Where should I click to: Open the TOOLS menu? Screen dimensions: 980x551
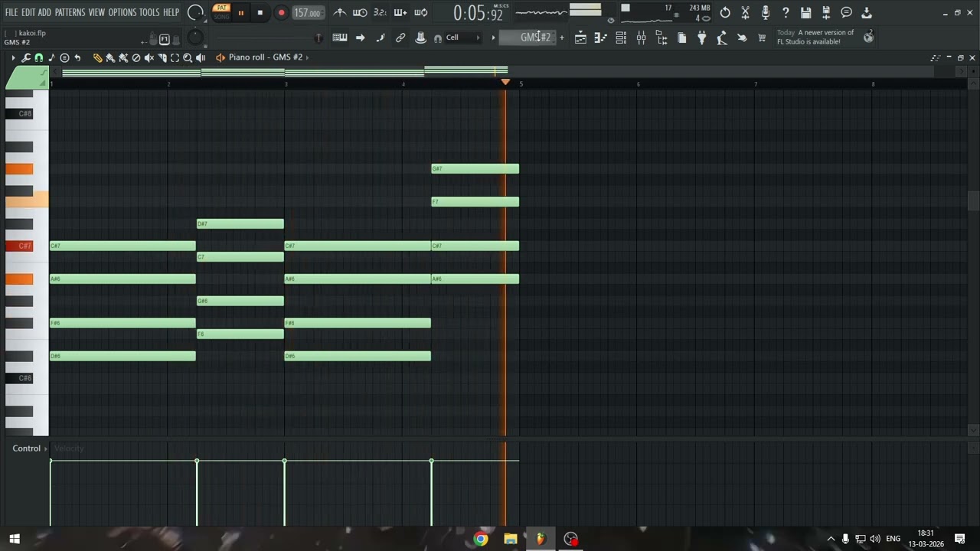click(149, 12)
